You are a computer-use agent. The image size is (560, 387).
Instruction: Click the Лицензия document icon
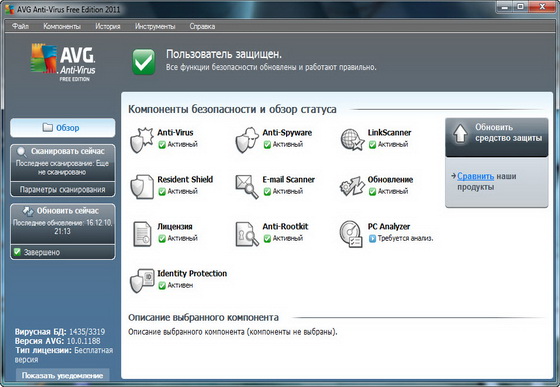coord(142,234)
